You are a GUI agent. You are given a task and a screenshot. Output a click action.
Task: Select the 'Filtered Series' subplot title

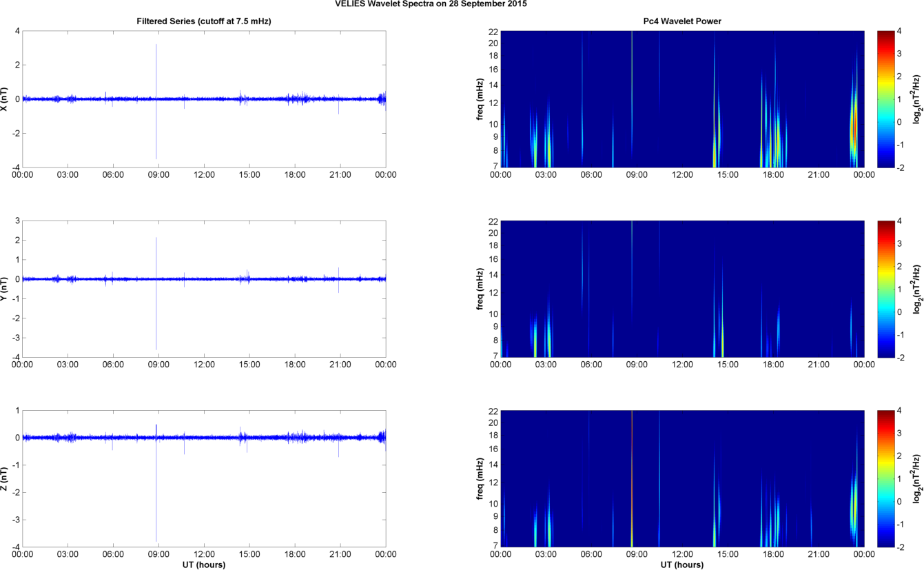(x=204, y=22)
